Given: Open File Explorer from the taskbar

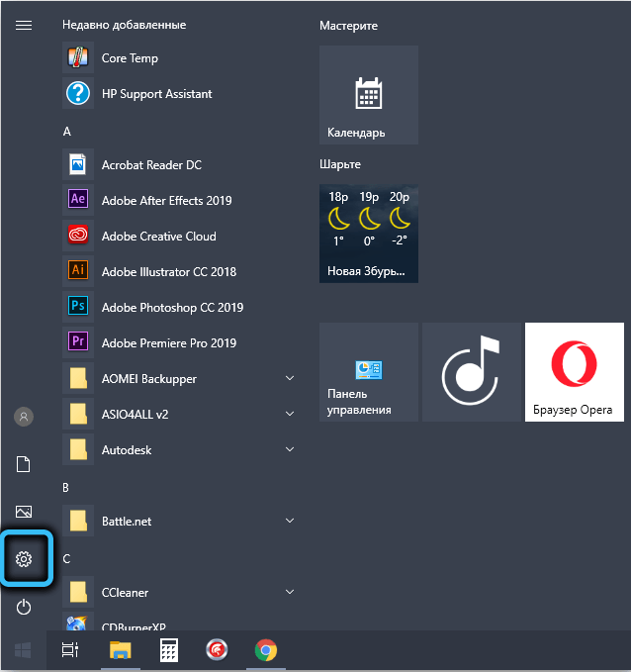Looking at the screenshot, I should point(121,650).
